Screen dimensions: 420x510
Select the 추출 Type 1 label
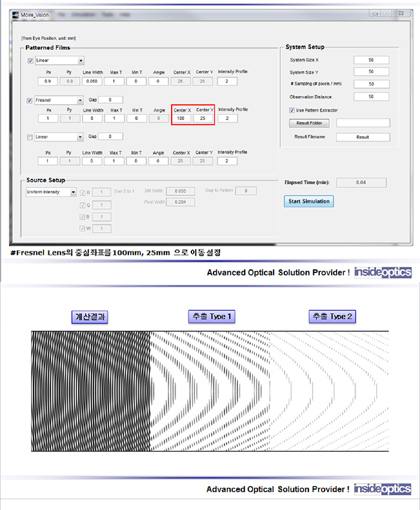(x=210, y=317)
